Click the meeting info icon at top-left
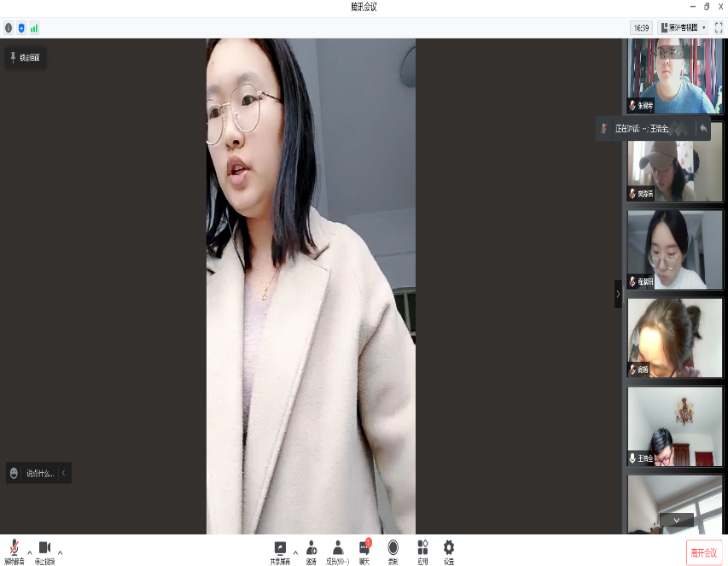This screenshot has height=566, width=728. point(9,28)
